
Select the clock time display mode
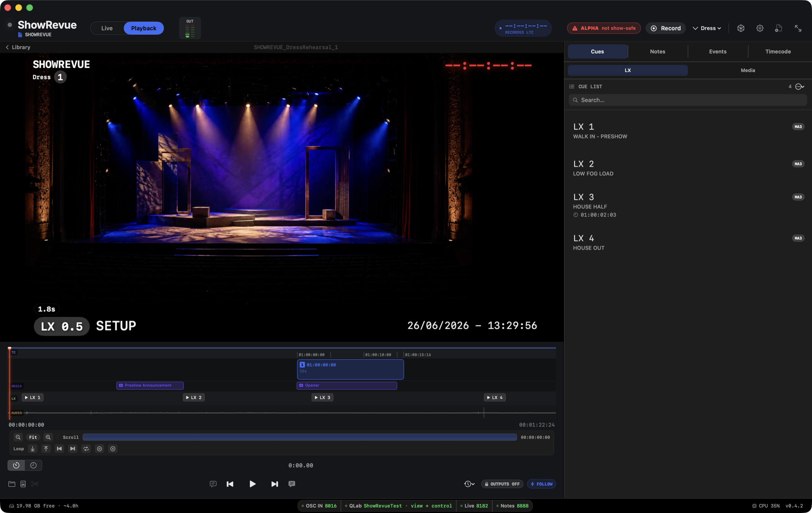pyautogui.click(x=33, y=465)
